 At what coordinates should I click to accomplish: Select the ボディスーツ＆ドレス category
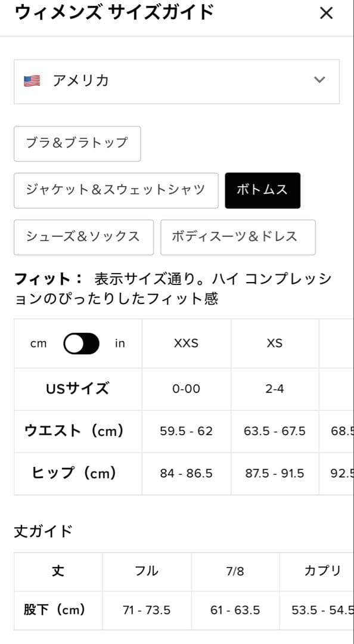pyautogui.click(x=238, y=237)
